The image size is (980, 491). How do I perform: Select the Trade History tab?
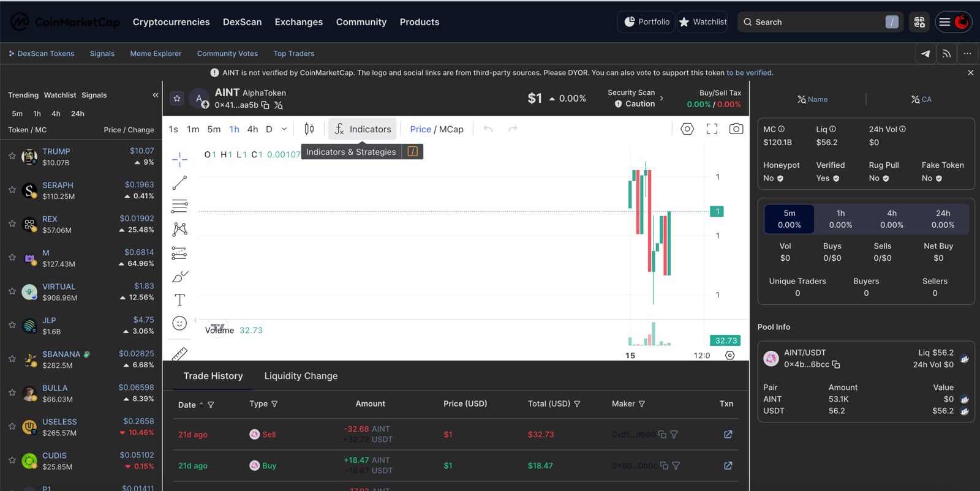(213, 376)
